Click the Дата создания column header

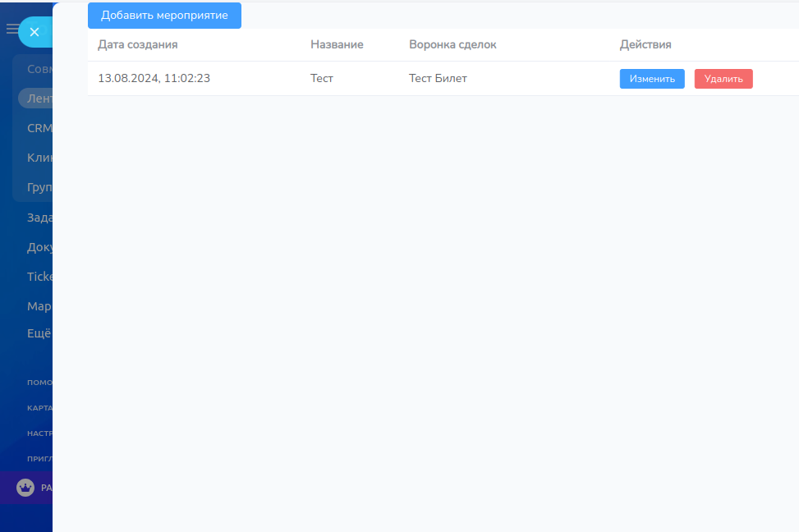pos(138,45)
